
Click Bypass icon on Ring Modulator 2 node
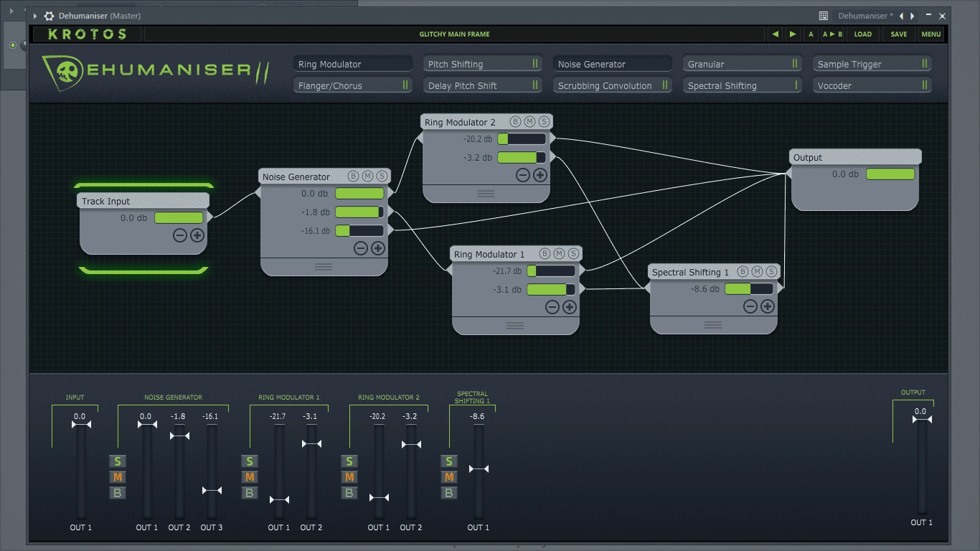pos(515,122)
